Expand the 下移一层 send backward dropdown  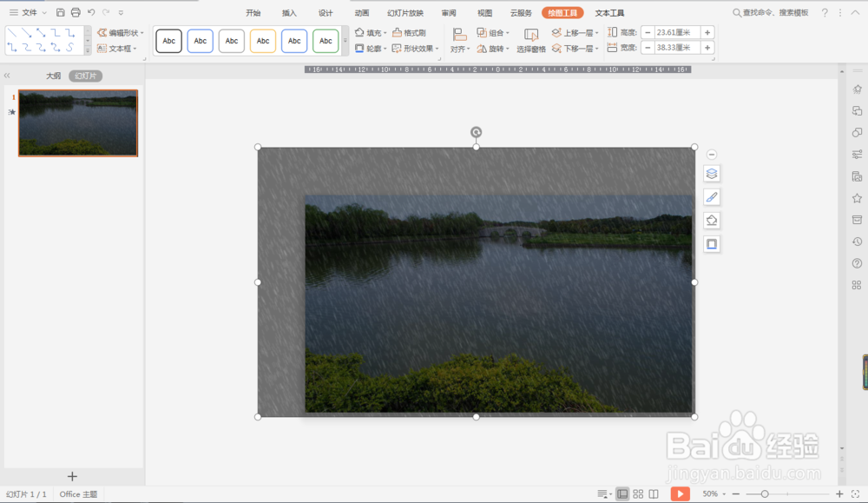coord(597,49)
